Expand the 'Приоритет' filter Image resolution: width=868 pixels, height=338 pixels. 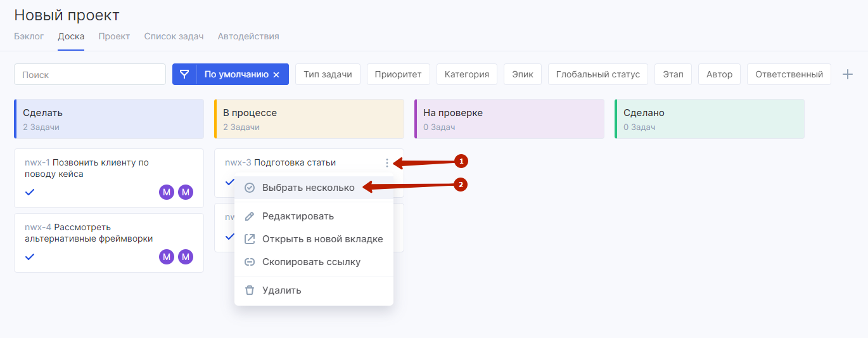pyautogui.click(x=398, y=74)
